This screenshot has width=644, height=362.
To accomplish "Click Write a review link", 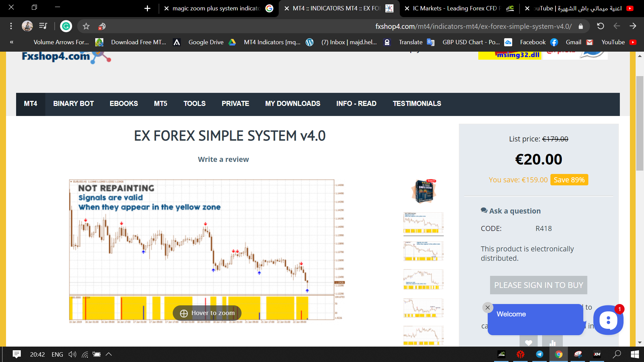I will click(223, 160).
